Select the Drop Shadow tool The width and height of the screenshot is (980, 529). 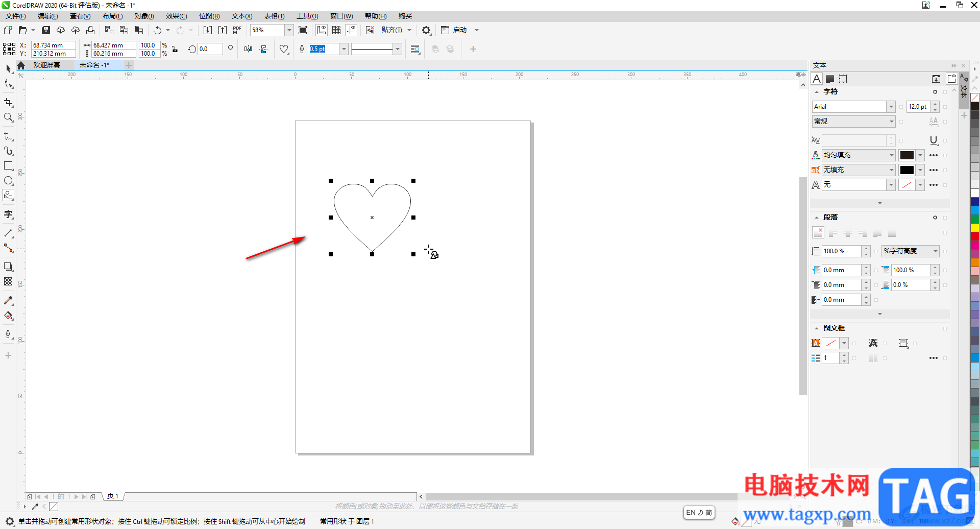pyautogui.click(x=8, y=267)
